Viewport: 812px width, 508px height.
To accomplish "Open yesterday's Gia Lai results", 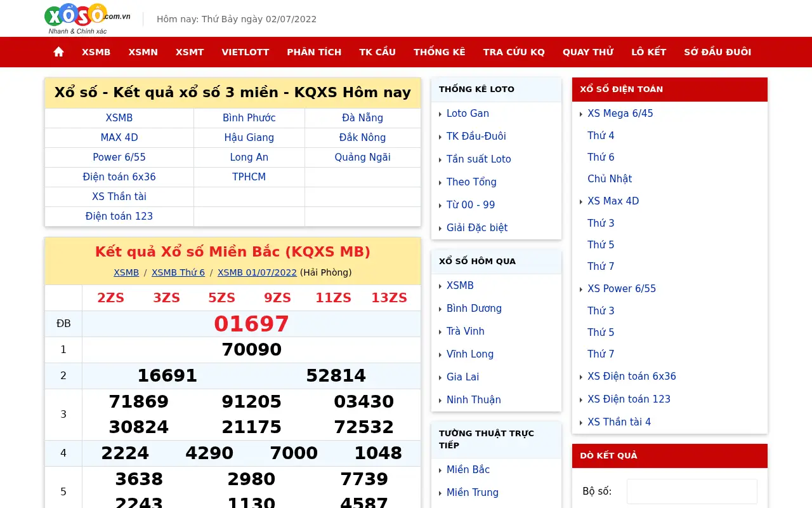I will click(462, 377).
